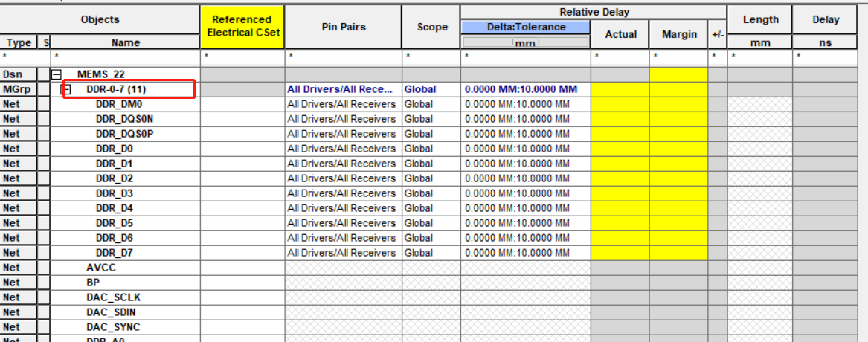Select the DAC_SDIN net

(109, 312)
